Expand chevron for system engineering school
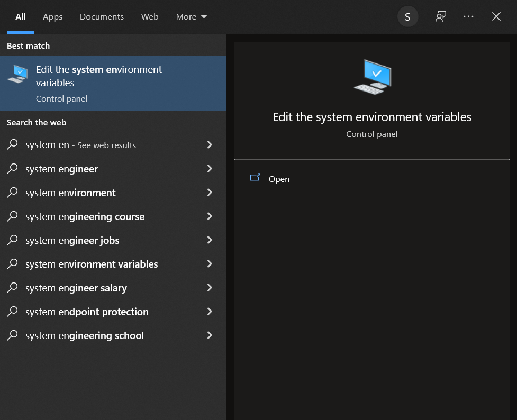This screenshot has width=517, height=420. point(210,335)
